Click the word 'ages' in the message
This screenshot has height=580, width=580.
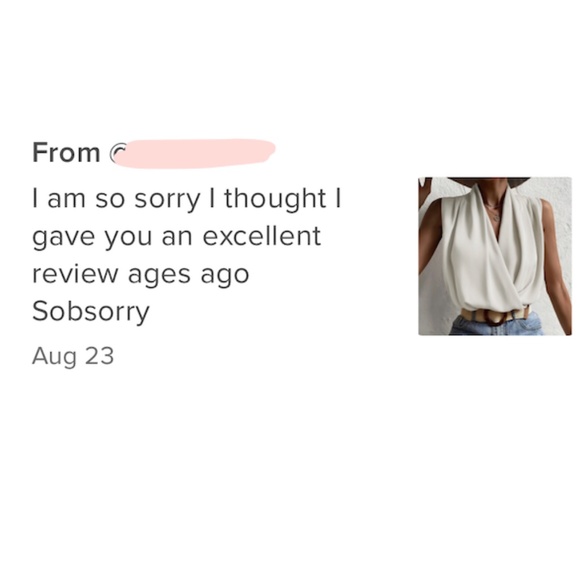(160, 276)
